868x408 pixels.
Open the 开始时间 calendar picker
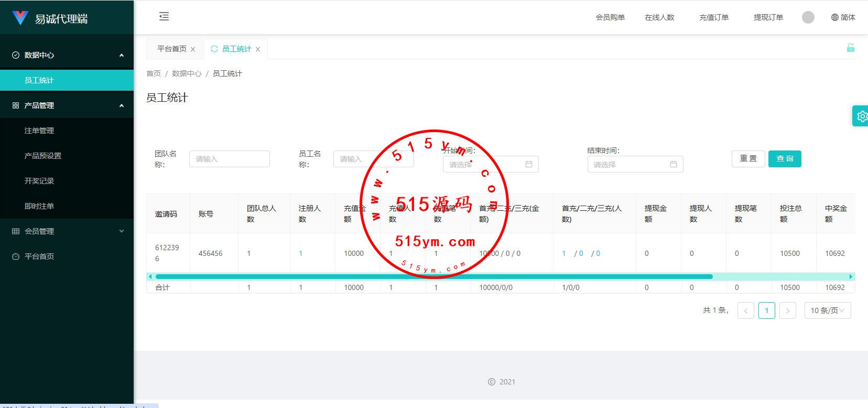tap(529, 164)
